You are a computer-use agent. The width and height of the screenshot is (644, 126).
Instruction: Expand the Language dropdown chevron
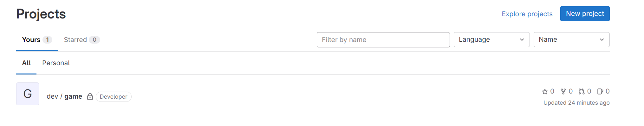(522, 40)
